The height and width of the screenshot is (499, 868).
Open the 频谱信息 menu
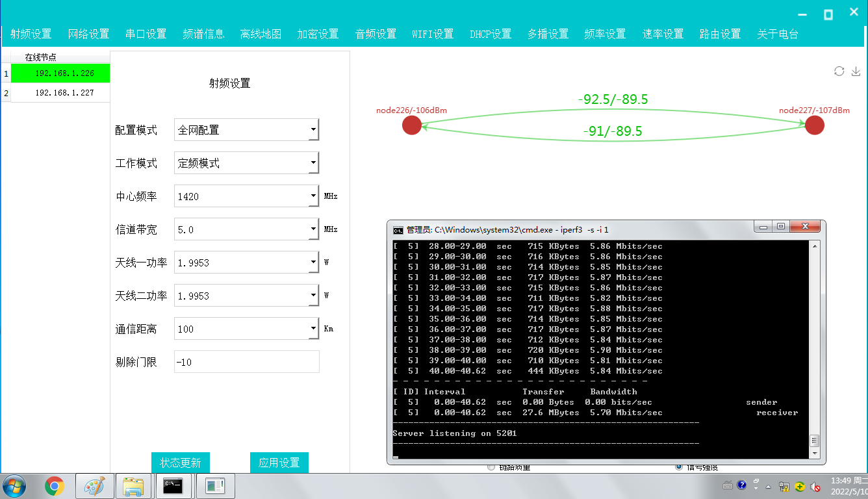point(203,34)
